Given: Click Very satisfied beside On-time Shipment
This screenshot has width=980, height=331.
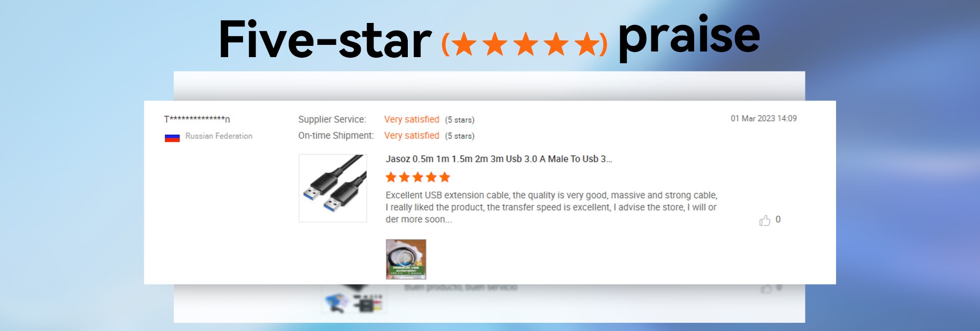Looking at the screenshot, I should [411, 136].
